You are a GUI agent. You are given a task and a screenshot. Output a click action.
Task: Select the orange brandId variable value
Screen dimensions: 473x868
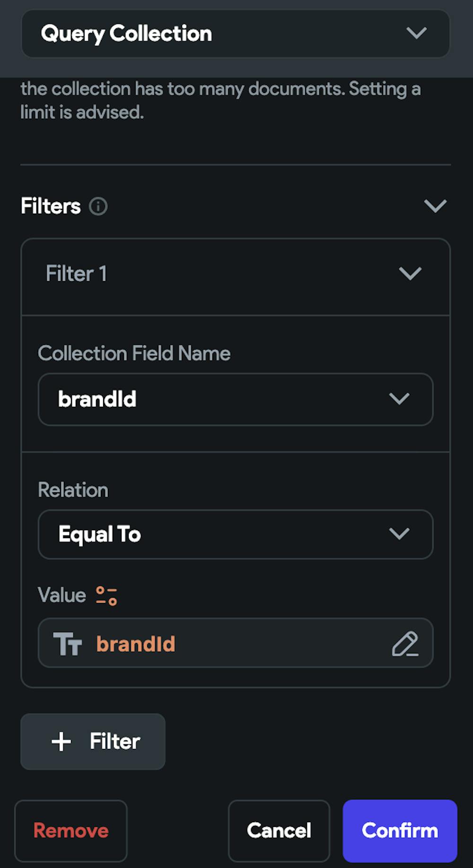coord(136,644)
